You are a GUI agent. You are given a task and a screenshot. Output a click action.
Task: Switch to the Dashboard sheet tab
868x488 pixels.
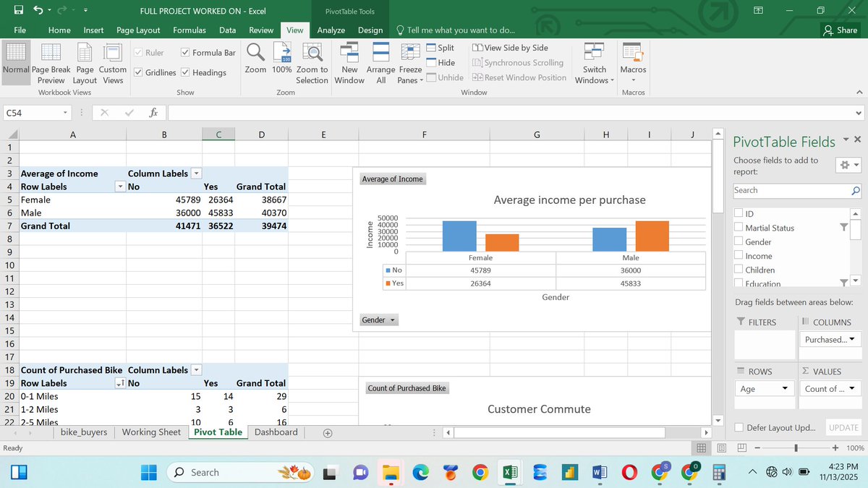click(x=276, y=432)
